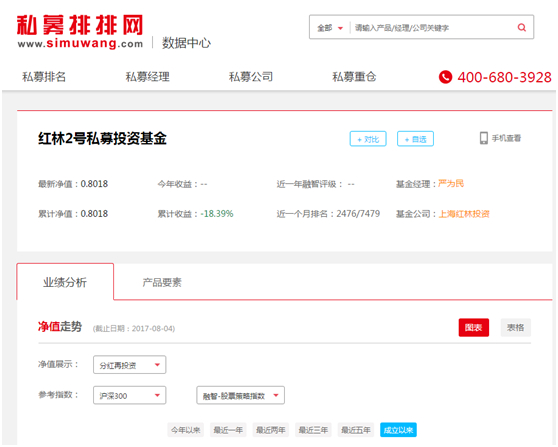Image resolution: width=558 pixels, height=447 pixels.
Task: Click the search keyword input field
Action: click(432, 27)
